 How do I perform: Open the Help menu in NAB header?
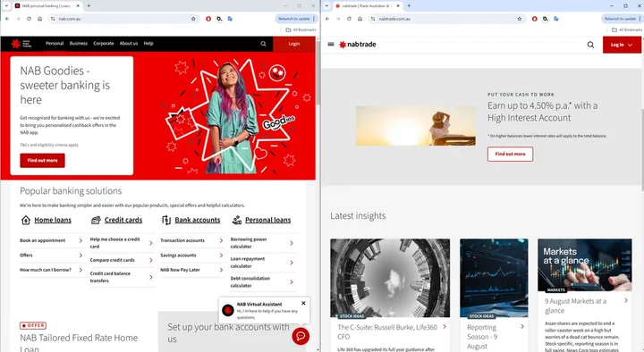click(x=148, y=44)
